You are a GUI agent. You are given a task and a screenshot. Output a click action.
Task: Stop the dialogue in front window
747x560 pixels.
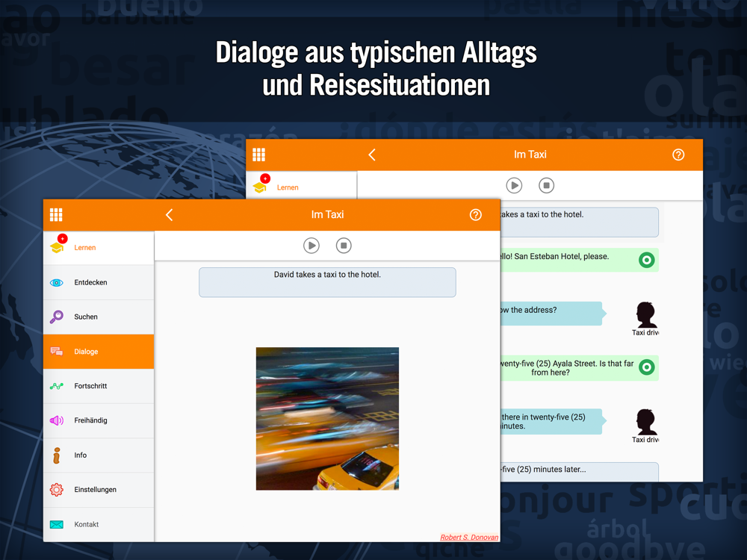point(344,246)
